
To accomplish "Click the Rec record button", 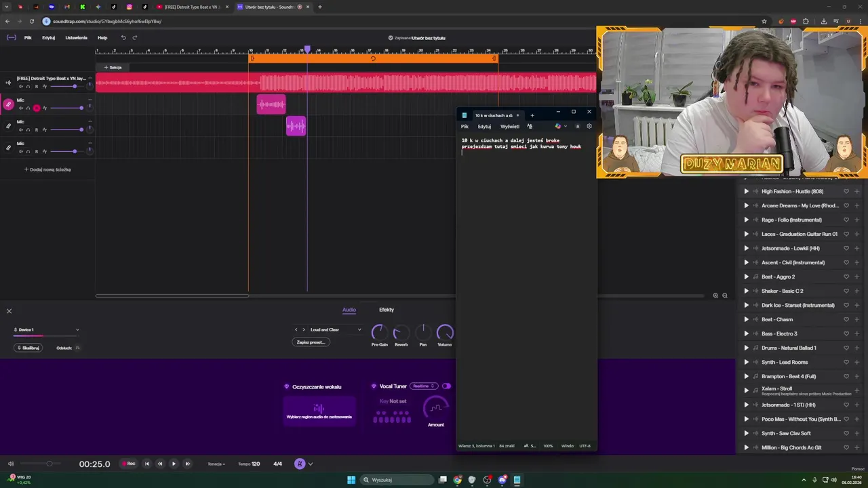I will pyautogui.click(x=129, y=464).
